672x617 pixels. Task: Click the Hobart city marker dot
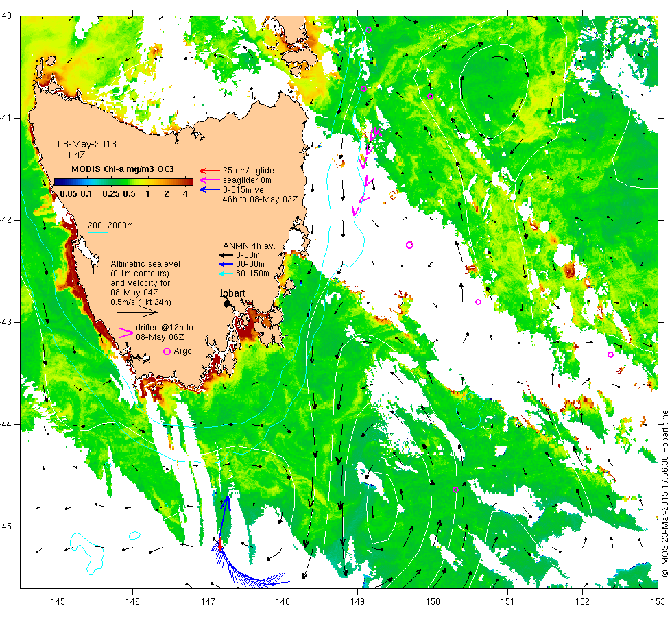pyautogui.click(x=227, y=303)
